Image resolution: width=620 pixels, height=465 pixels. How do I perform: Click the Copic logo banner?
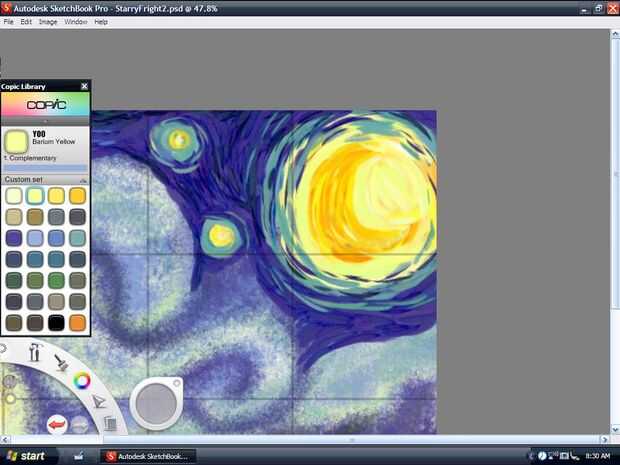point(45,104)
